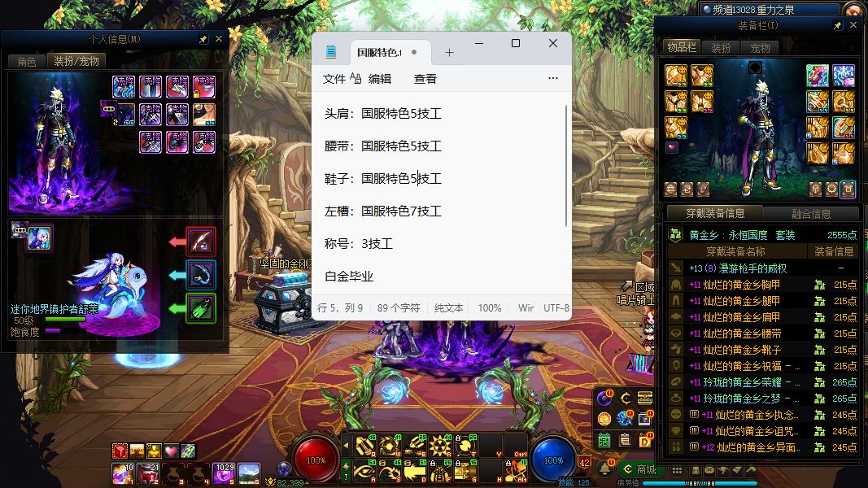Toggle pin on the 个人信息 panel
Screen dimensions: 868x488
(x=203, y=39)
